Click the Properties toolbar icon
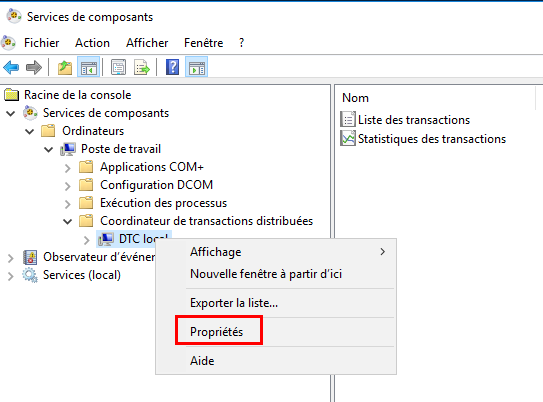Image resolution: width=543 pixels, height=402 pixels. (x=118, y=67)
